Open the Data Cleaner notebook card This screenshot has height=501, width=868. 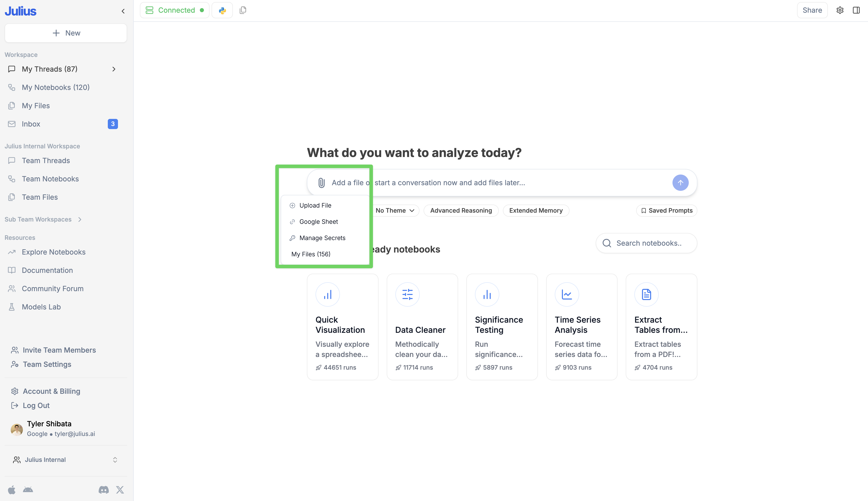coord(422,327)
